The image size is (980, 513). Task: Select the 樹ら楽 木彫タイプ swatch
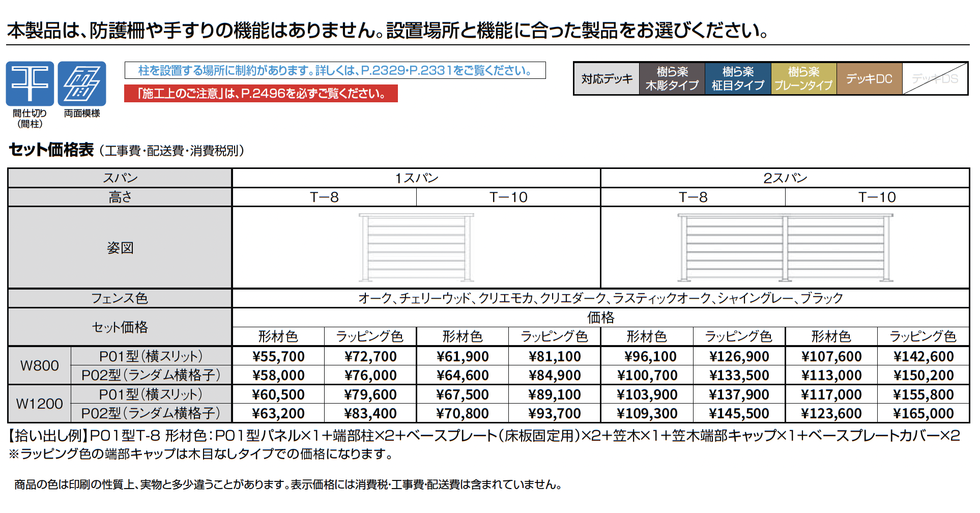tap(672, 79)
